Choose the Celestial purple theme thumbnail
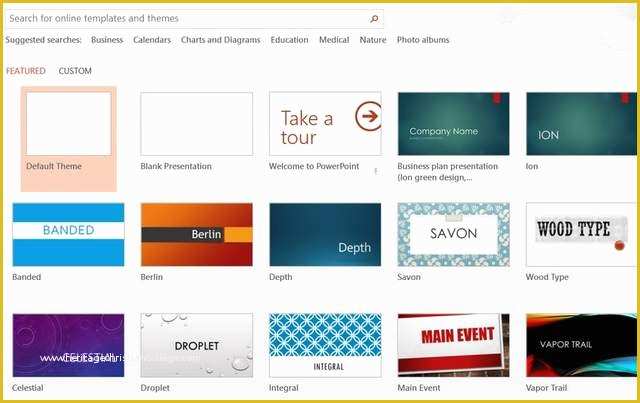The image size is (640, 403). (x=69, y=345)
